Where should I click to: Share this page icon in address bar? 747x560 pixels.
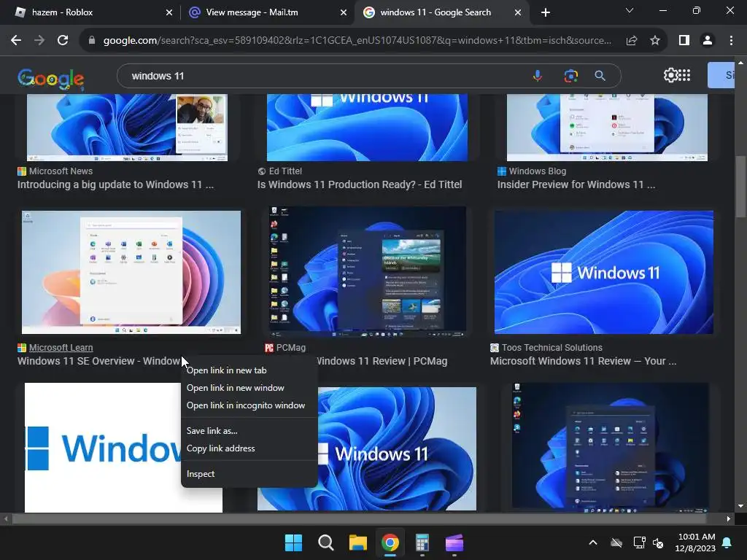click(632, 41)
